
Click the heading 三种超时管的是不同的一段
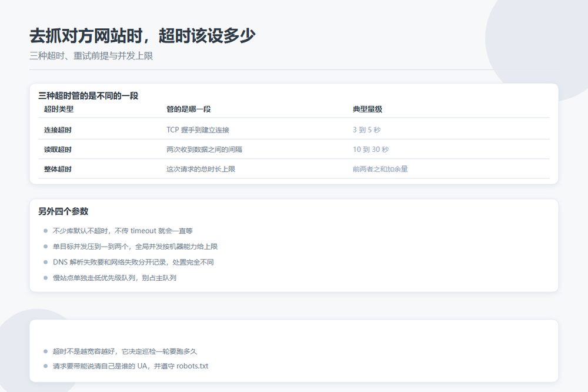point(88,96)
